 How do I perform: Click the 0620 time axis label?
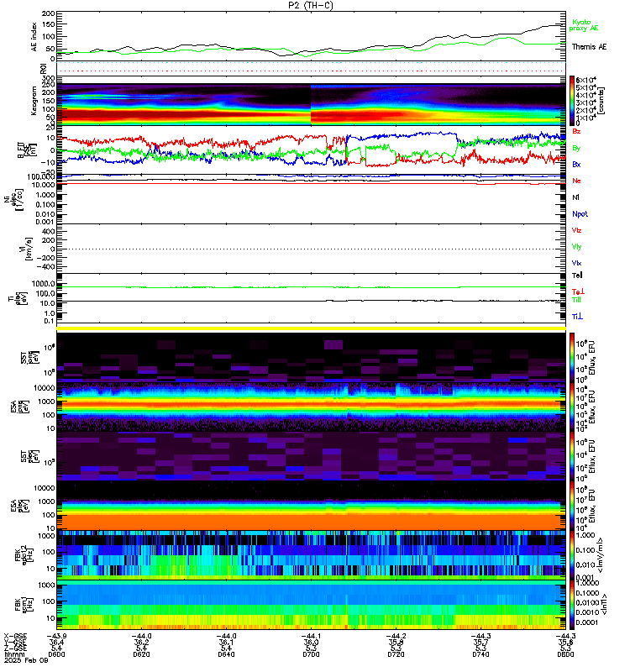(141, 654)
